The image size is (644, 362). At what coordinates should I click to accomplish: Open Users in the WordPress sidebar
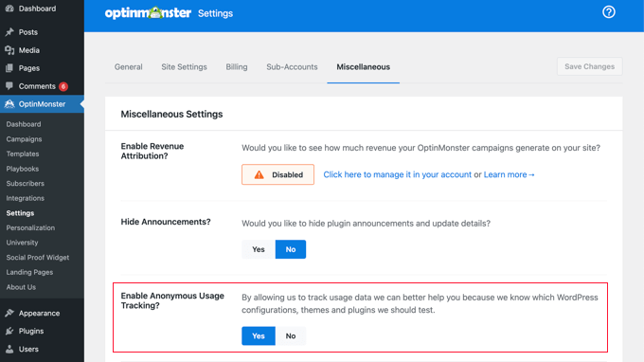(28, 350)
